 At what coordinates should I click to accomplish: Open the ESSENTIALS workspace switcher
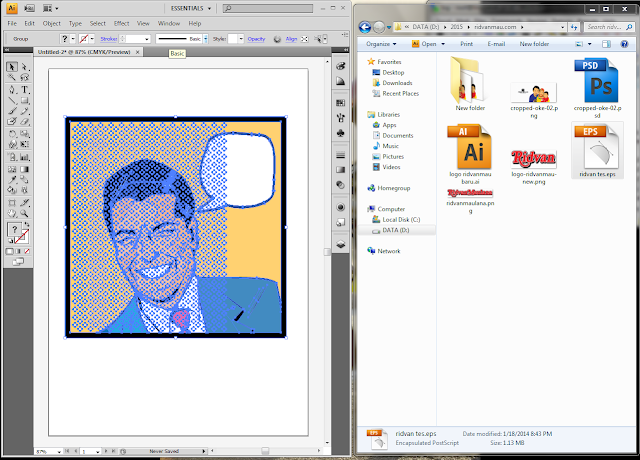190,8
